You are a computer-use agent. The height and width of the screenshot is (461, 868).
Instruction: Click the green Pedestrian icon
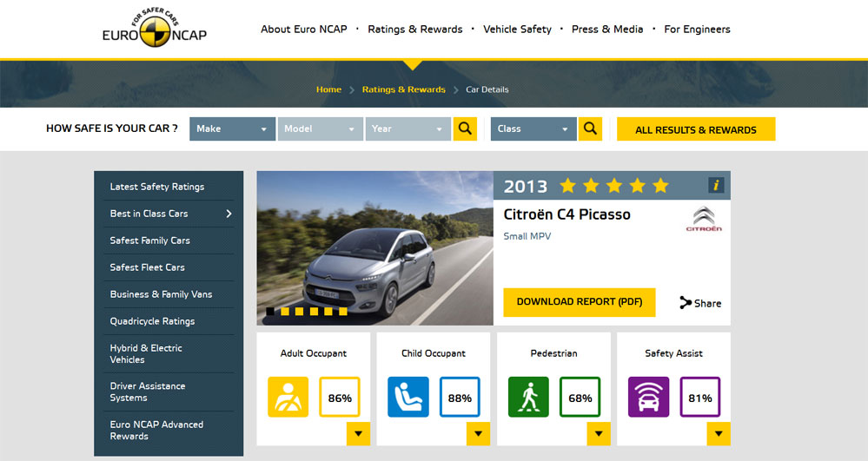(x=528, y=397)
